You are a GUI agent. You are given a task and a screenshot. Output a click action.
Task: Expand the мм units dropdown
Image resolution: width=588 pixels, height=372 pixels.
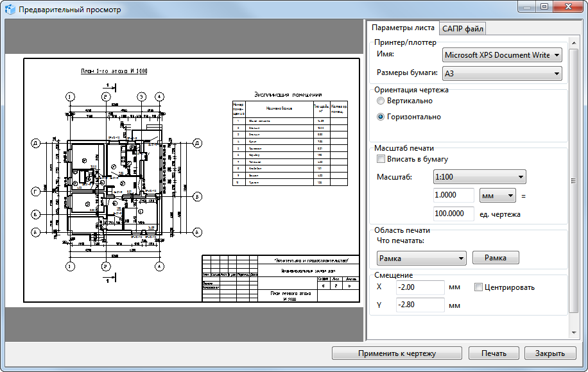click(x=497, y=195)
